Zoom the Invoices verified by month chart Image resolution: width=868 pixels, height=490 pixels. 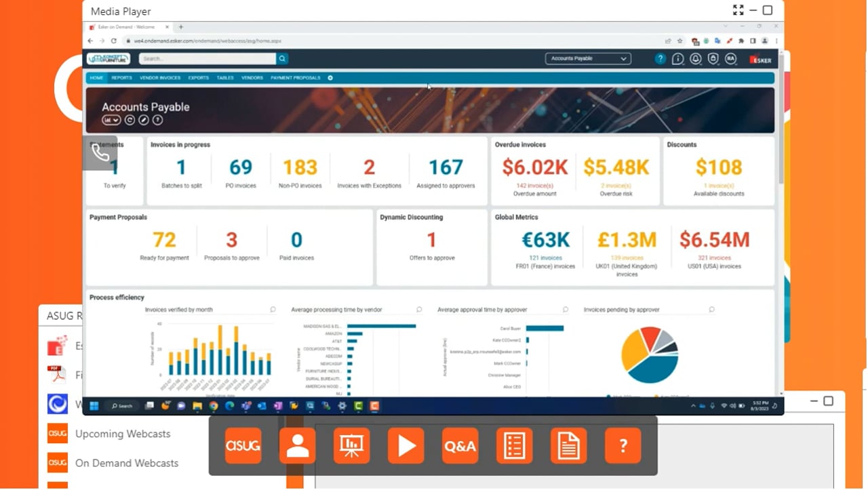click(x=273, y=310)
